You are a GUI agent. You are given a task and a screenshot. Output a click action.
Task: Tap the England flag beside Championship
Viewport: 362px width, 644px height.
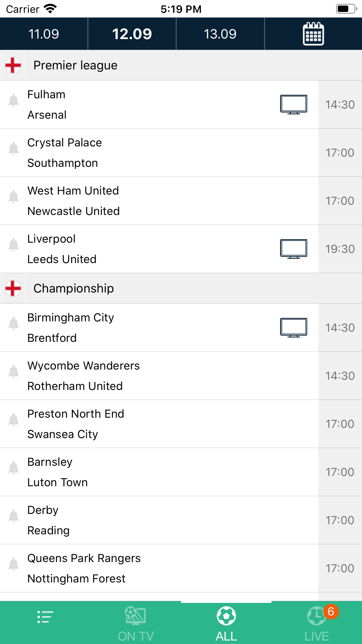point(13,288)
